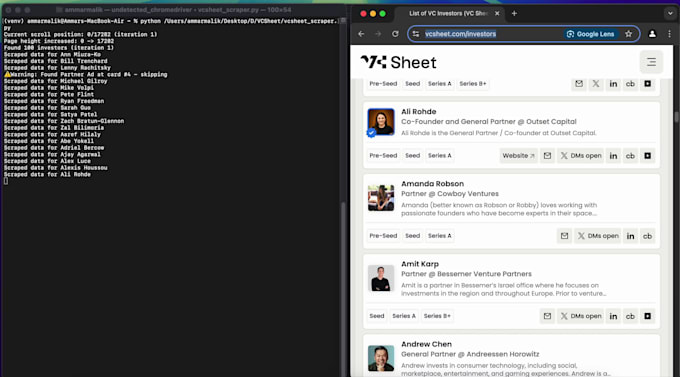Screen dimensions: 680x377
Task: Click Amanda Robson's email envelope icon
Action: [x=564, y=236]
